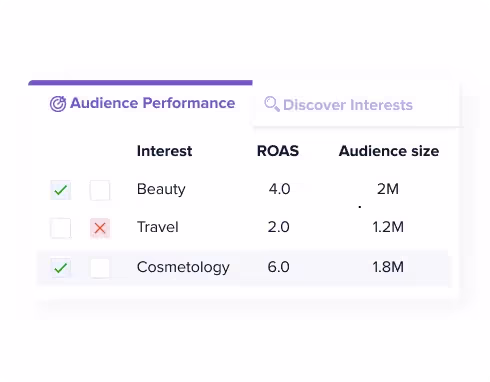490x382 pixels.
Task: Tick the exclude box for Cosmetology
Action: click(x=100, y=268)
